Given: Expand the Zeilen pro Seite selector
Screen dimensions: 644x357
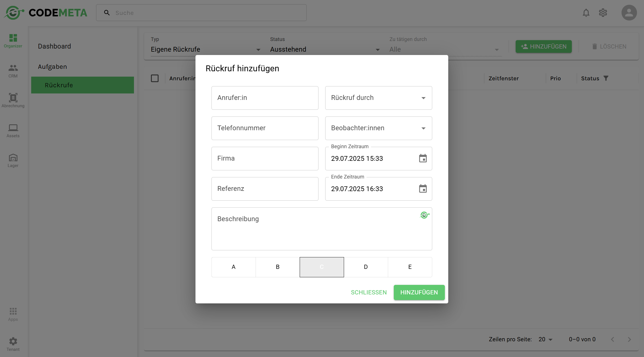Looking at the screenshot, I should coord(545,339).
